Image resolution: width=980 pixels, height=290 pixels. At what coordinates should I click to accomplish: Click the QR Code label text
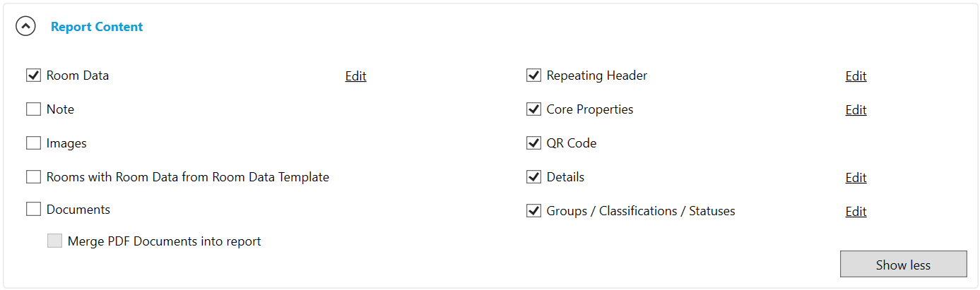[x=572, y=143]
